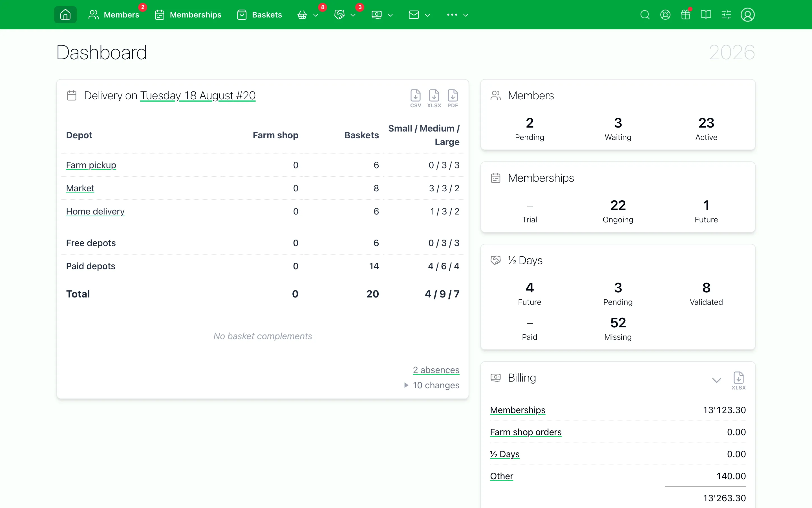Open the banknote billing icon menu
The image size is (812, 508).
(x=376, y=15)
